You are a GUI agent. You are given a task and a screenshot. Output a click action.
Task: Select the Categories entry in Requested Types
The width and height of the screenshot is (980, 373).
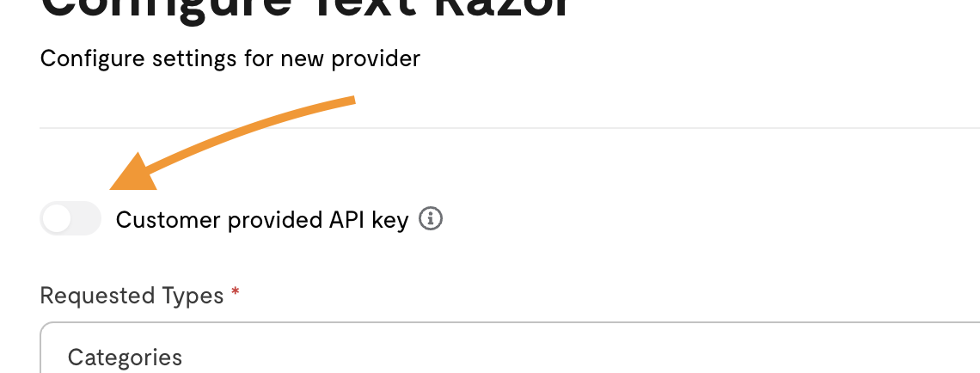click(125, 358)
